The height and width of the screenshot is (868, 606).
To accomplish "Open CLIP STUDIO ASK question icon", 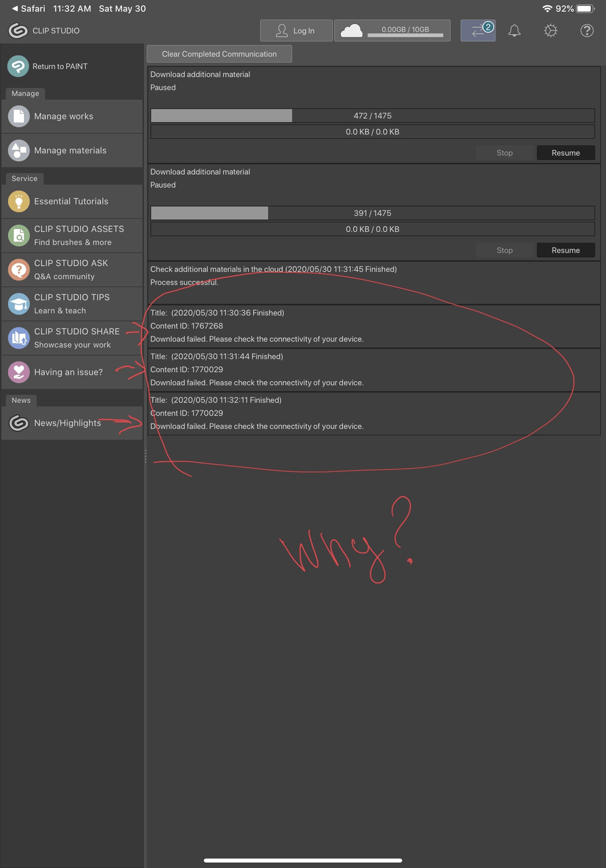I will point(19,270).
